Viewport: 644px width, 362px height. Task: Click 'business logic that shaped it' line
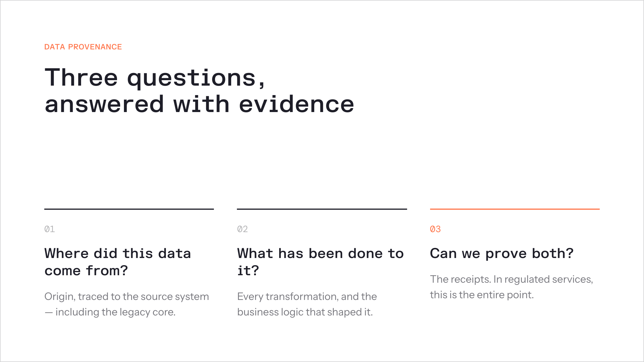coord(305,312)
